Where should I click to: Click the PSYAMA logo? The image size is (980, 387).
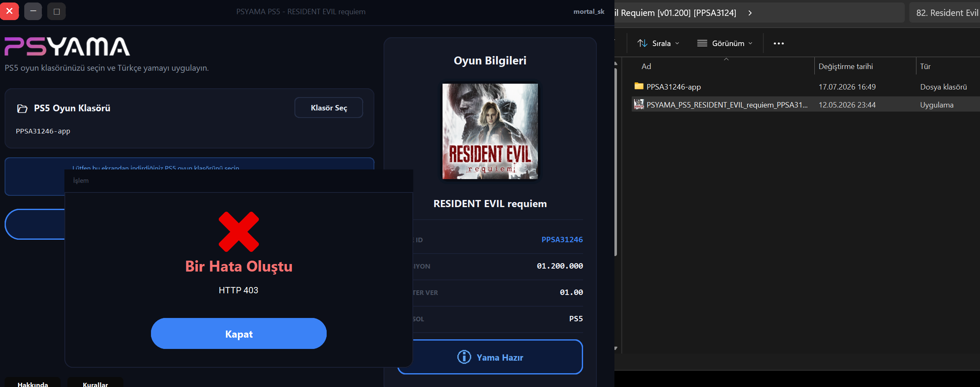coord(67,46)
